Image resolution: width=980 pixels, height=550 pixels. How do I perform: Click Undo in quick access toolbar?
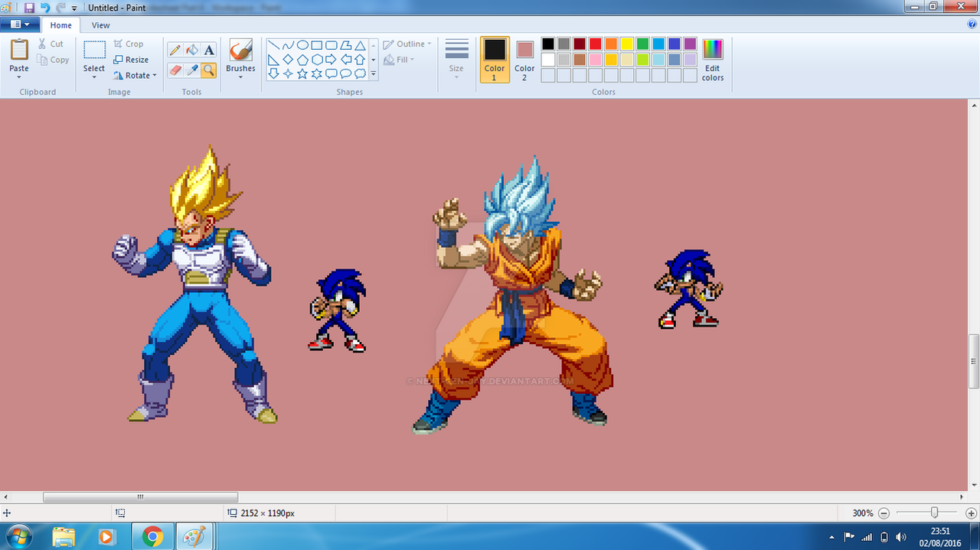[44, 8]
